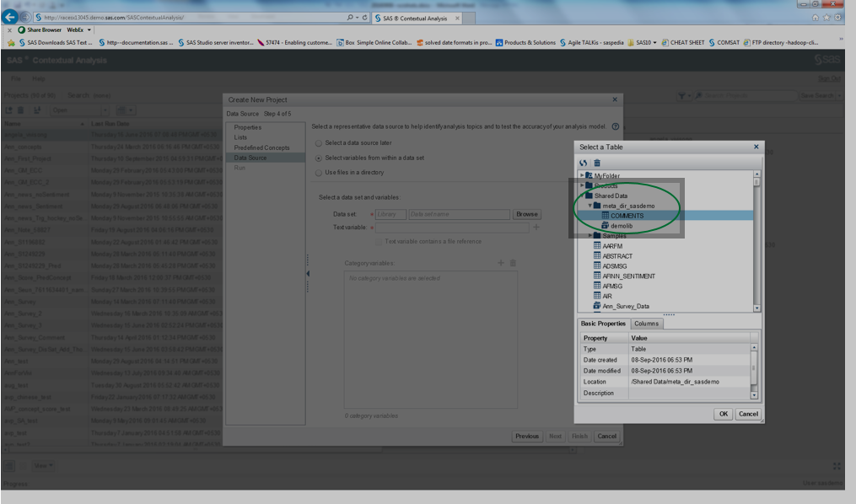The width and height of the screenshot is (856, 504).
Task: Click the trash icon in Select a Table toolbar
Action: [x=597, y=163]
